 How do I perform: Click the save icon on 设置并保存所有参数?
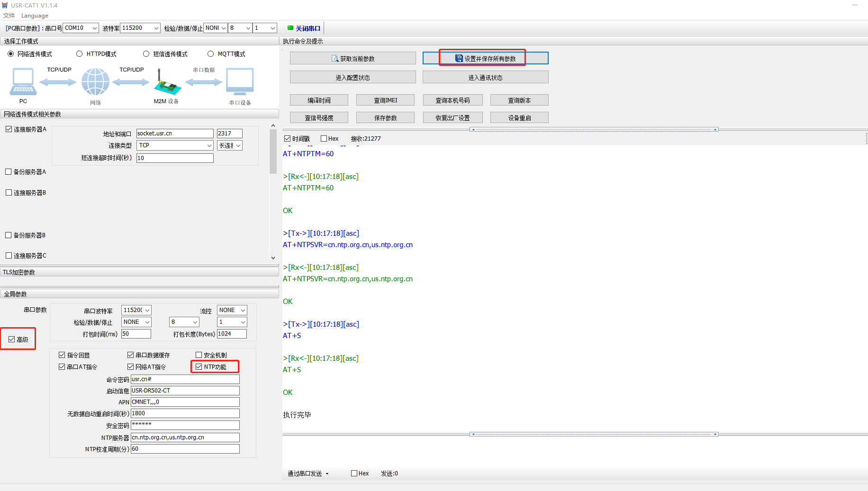pyautogui.click(x=459, y=58)
